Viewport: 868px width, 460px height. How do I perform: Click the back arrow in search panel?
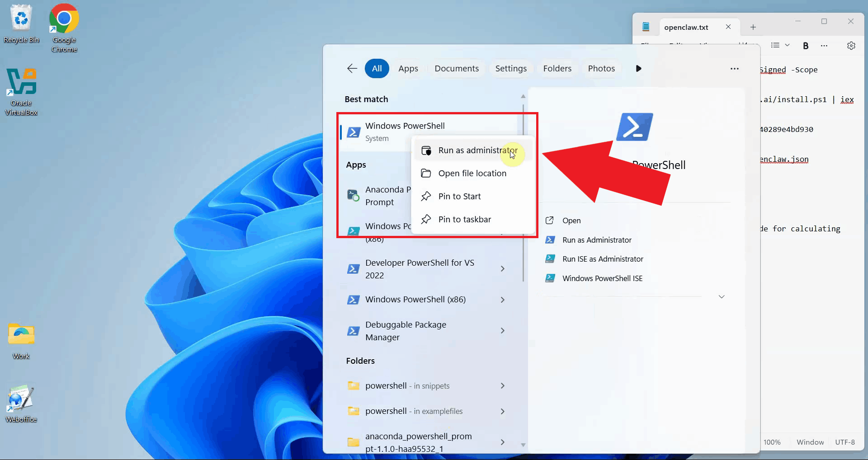(352, 68)
